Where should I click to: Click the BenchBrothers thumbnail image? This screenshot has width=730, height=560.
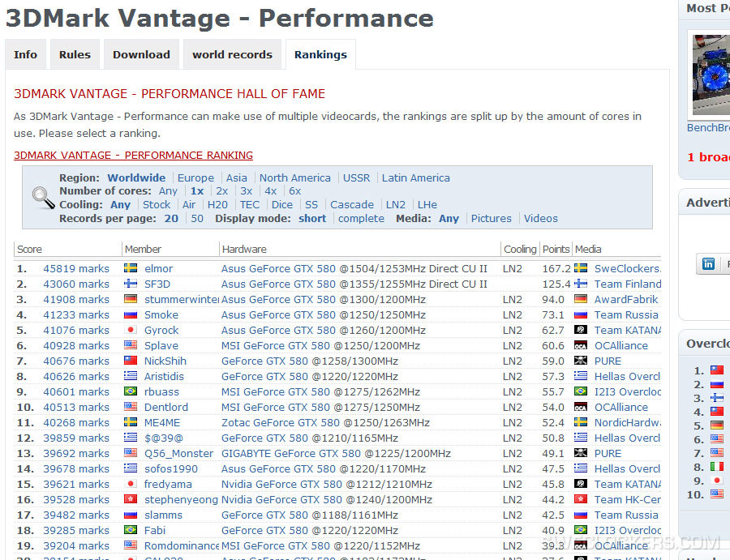click(x=711, y=75)
